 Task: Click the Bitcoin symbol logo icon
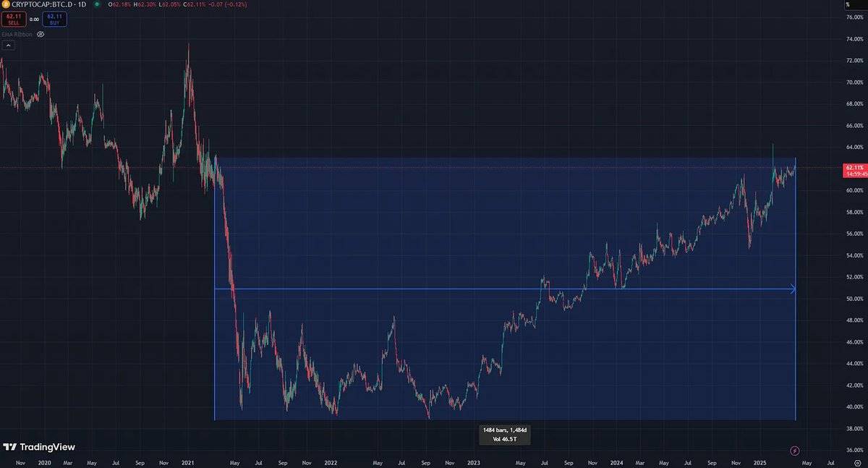[4, 4]
